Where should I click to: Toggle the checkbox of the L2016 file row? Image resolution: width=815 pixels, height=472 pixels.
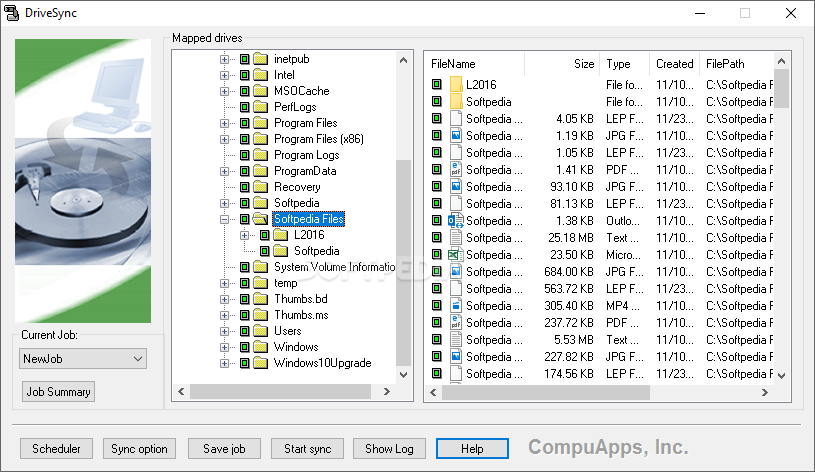pyautogui.click(x=437, y=84)
